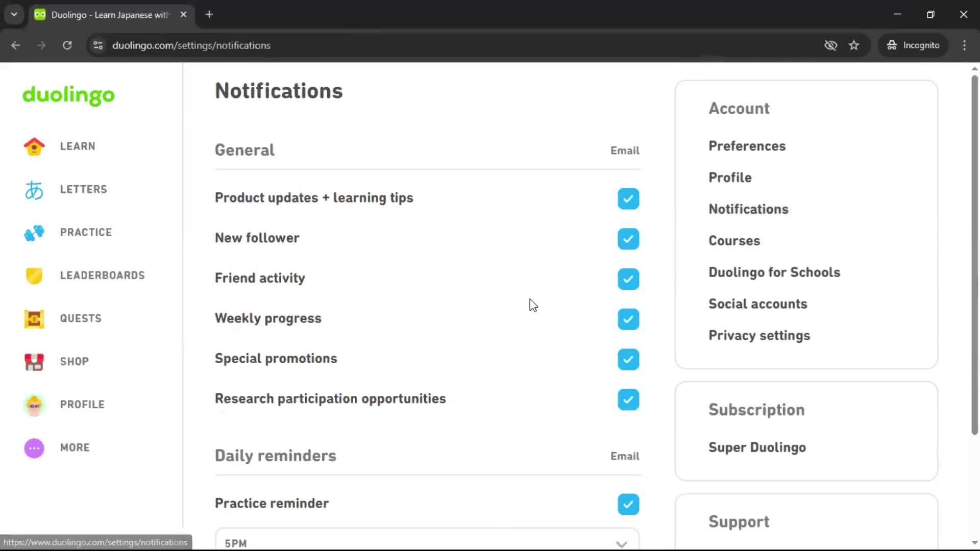The image size is (980, 551).
Task: Expand the browser tab list chevron
Action: click(14, 14)
